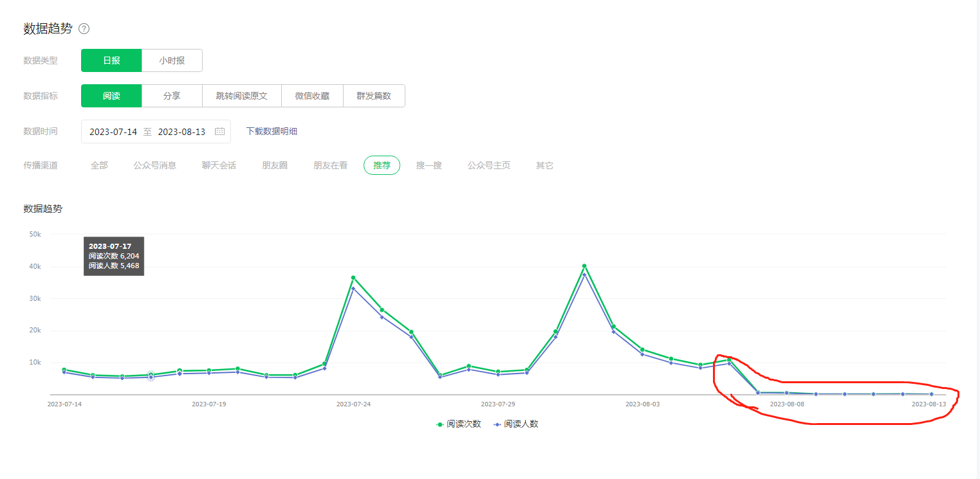Click end date 2023-08-13 in date field
Viewport: 980px width, 479px height.
[x=181, y=132]
